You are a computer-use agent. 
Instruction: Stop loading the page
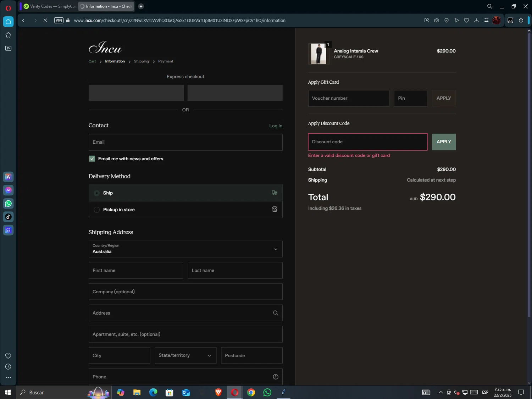click(x=45, y=21)
